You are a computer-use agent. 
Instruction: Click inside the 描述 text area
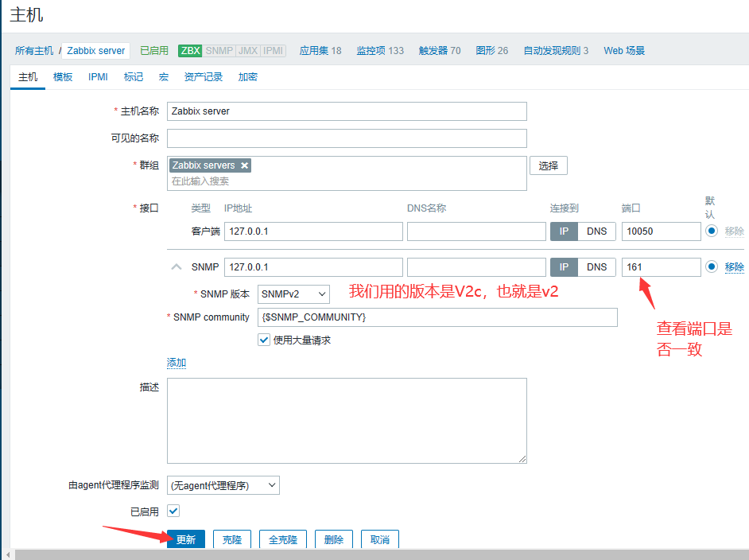[347, 421]
